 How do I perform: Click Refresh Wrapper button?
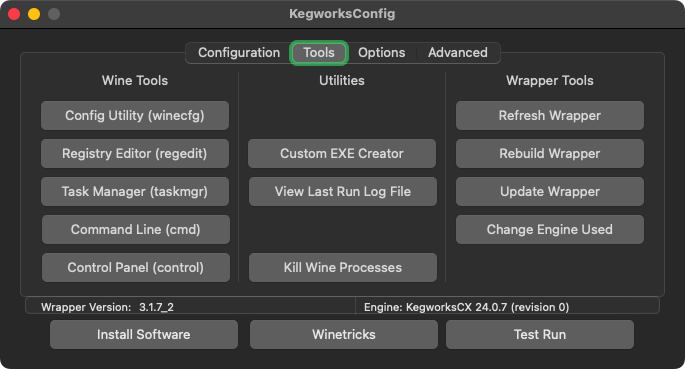pos(550,116)
